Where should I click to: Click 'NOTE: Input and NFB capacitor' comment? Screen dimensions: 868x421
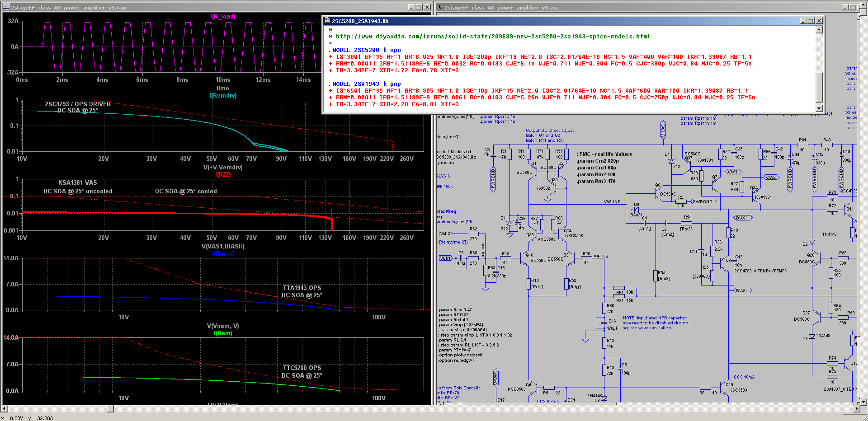(655, 318)
